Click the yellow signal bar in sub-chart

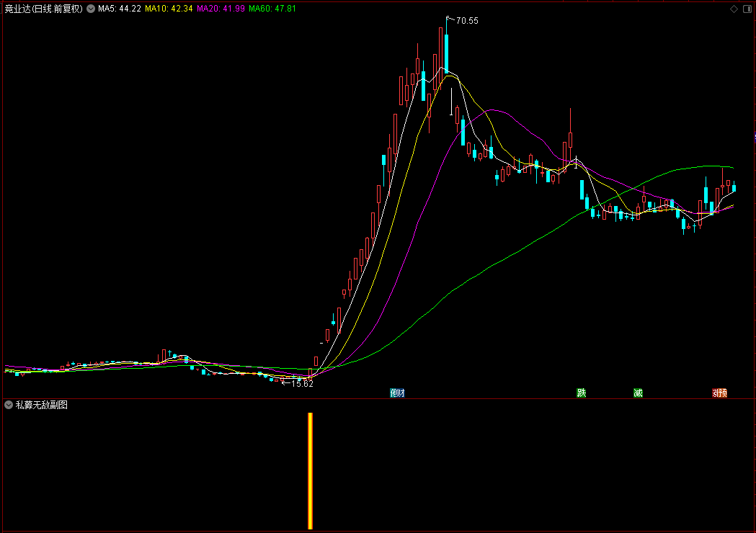[x=311, y=470]
